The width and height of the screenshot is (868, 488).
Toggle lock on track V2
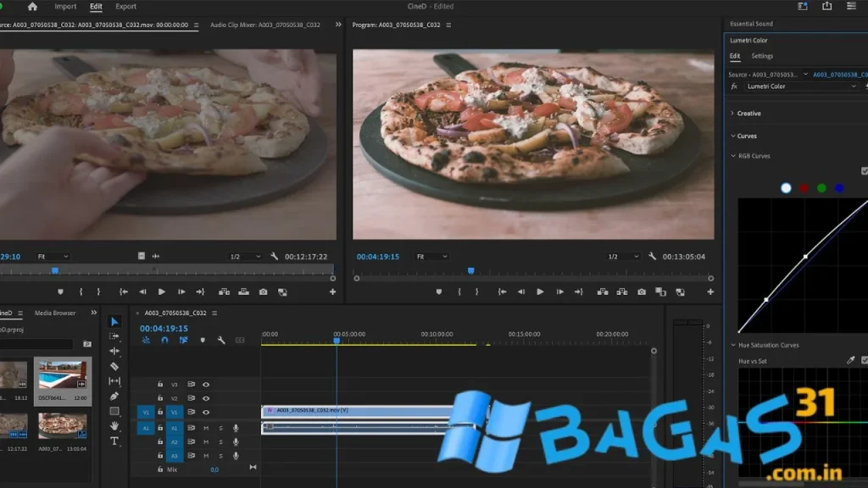[x=160, y=398]
